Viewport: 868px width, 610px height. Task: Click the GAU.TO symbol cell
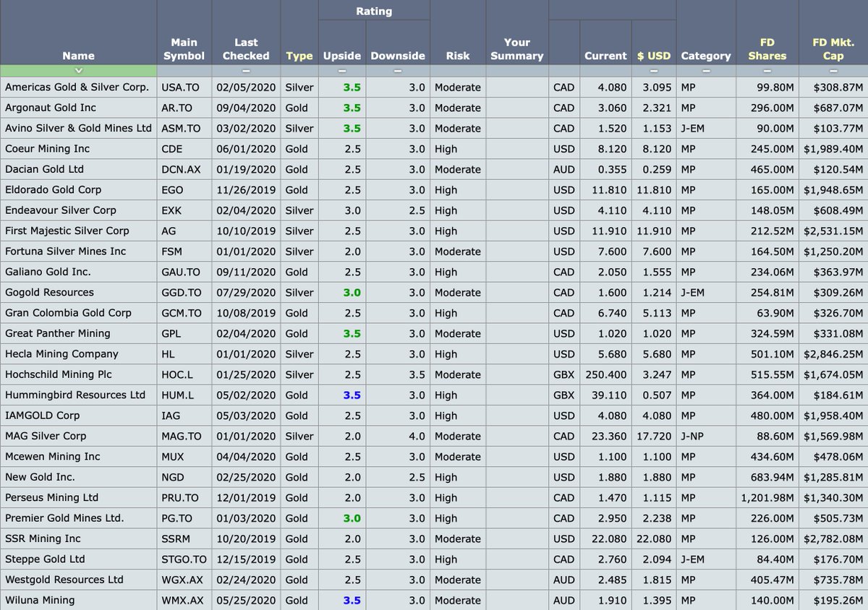[184, 272]
